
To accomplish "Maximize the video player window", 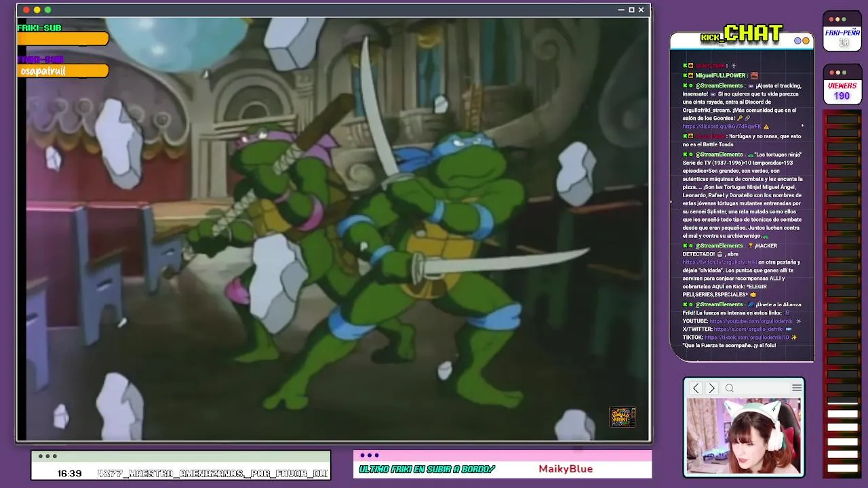I will [x=631, y=9].
